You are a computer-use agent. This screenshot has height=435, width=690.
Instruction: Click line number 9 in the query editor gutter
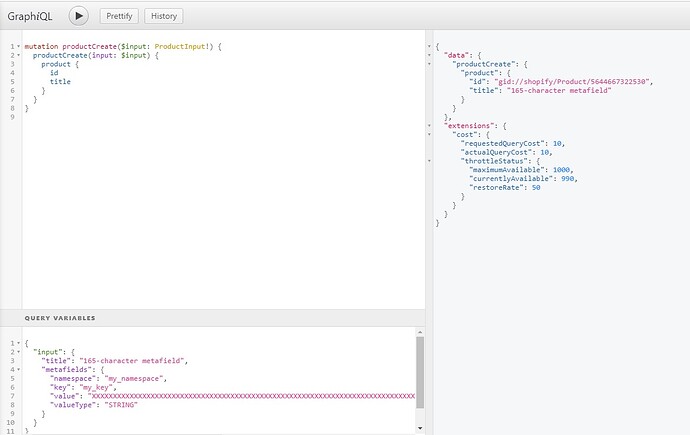tap(12, 117)
